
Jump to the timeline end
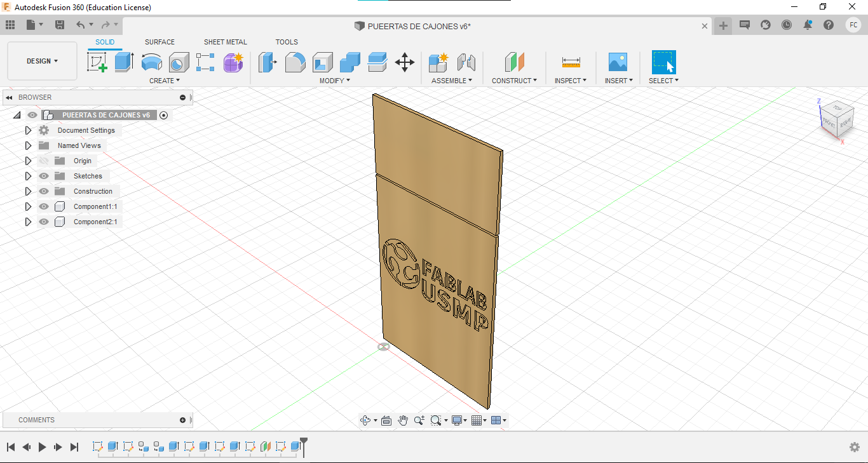74,447
